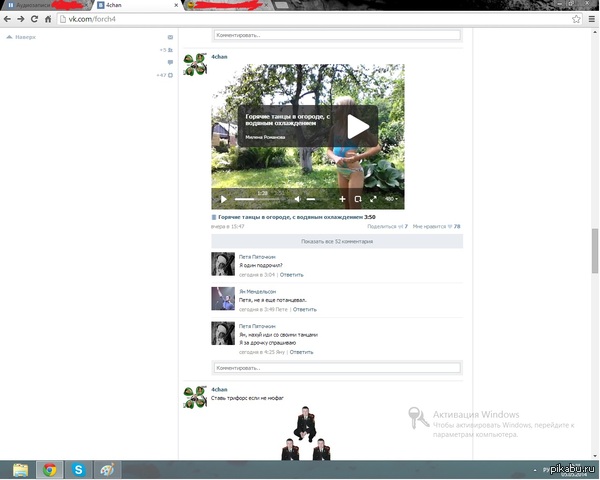Click the small play icon in video controls
This screenshot has height=480, width=600.
click(x=223, y=199)
